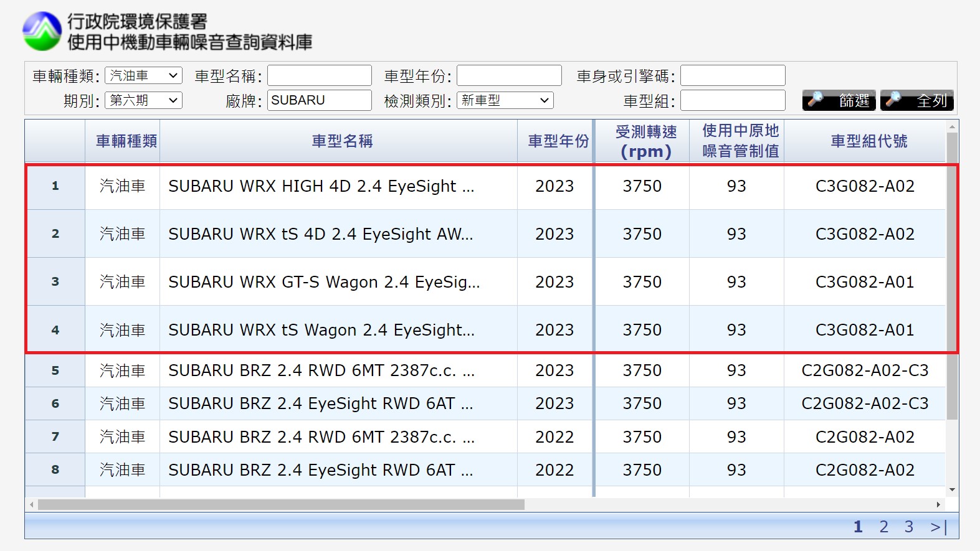The height and width of the screenshot is (551, 980).
Task: Sort by the 車型名稱 column header
Action: coord(342,141)
